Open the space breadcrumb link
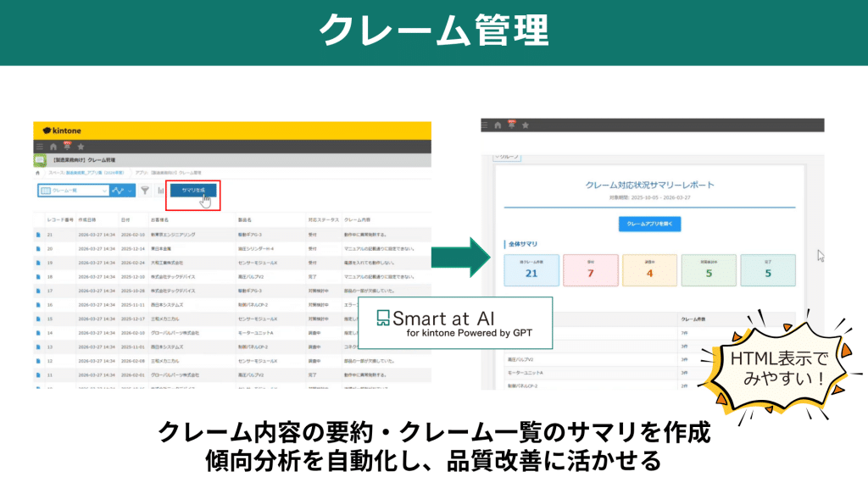The image size is (868, 488). click(x=86, y=173)
